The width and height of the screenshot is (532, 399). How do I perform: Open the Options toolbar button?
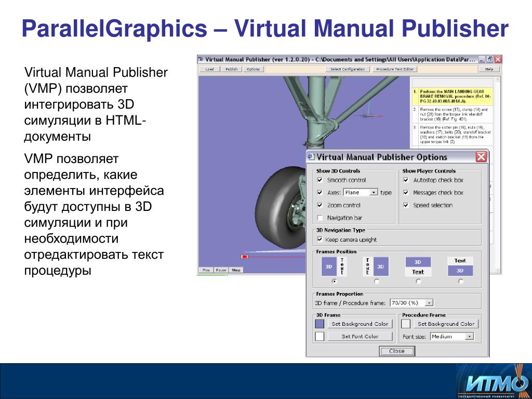[253, 69]
